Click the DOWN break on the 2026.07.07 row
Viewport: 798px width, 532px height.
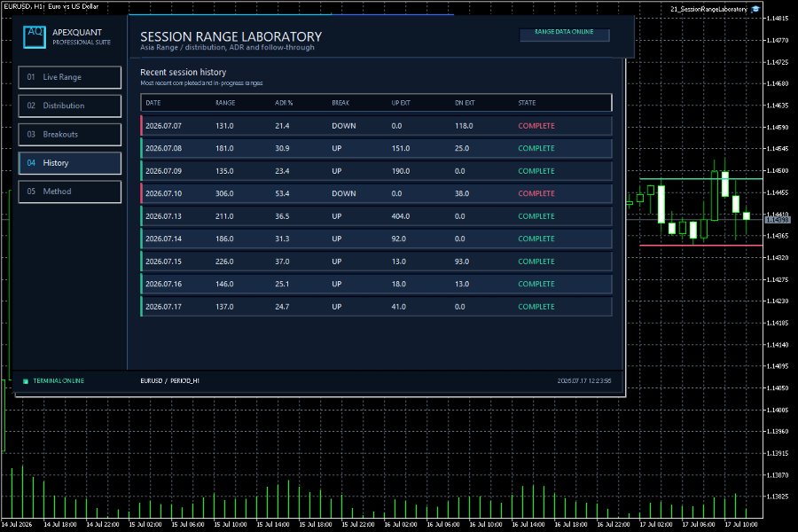point(343,126)
